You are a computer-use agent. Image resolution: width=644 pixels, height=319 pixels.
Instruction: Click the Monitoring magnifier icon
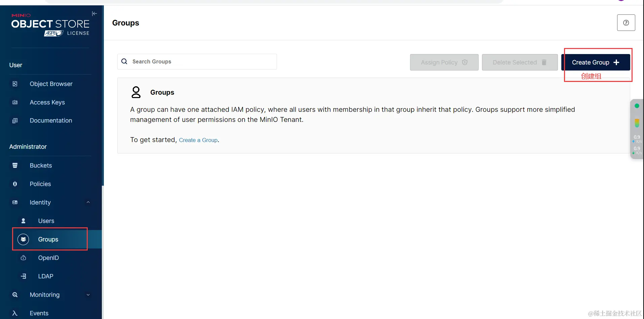coord(15,295)
